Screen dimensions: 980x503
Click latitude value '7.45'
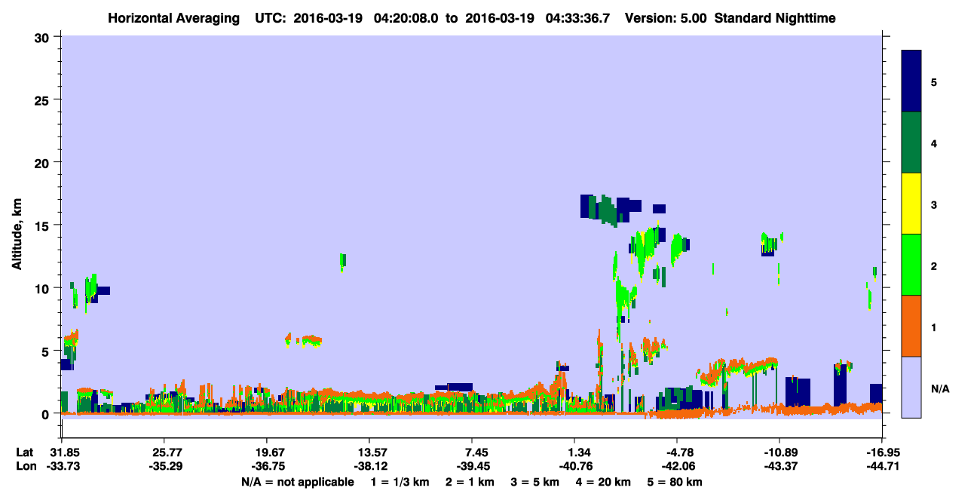click(x=471, y=452)
